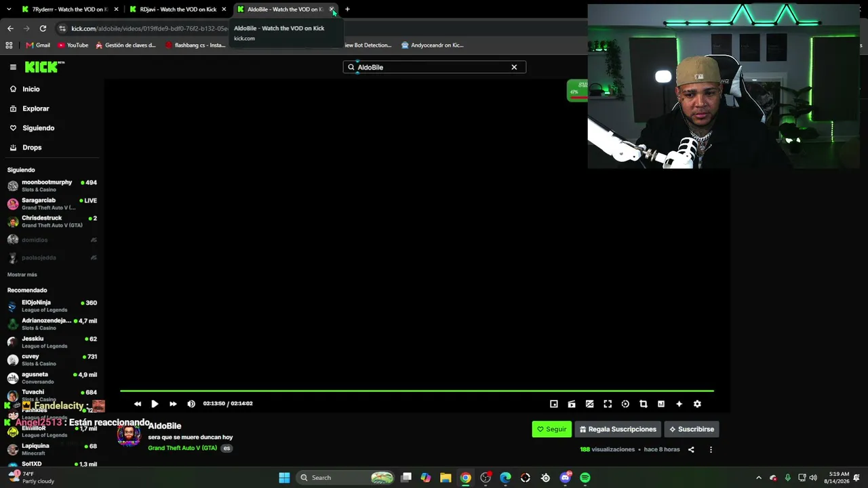This screenshot has height=488, width=868.
Task: Mute the video volume
Action: [x=191, y=404]
